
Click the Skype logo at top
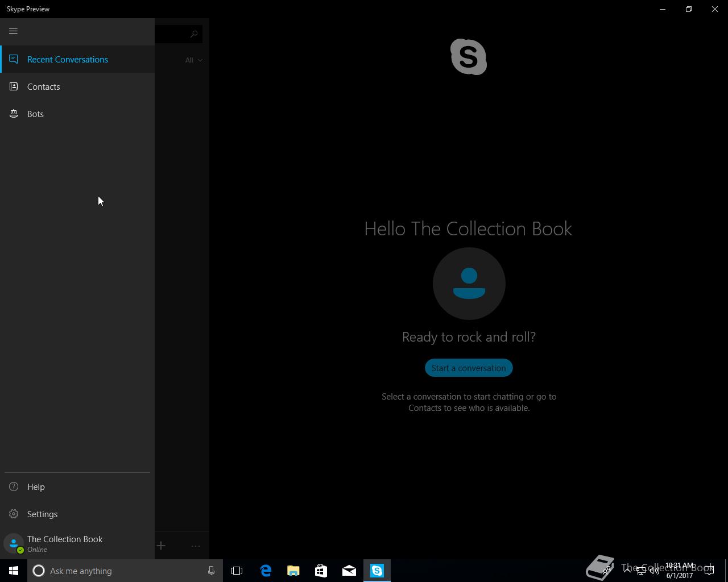click(469, 57)
